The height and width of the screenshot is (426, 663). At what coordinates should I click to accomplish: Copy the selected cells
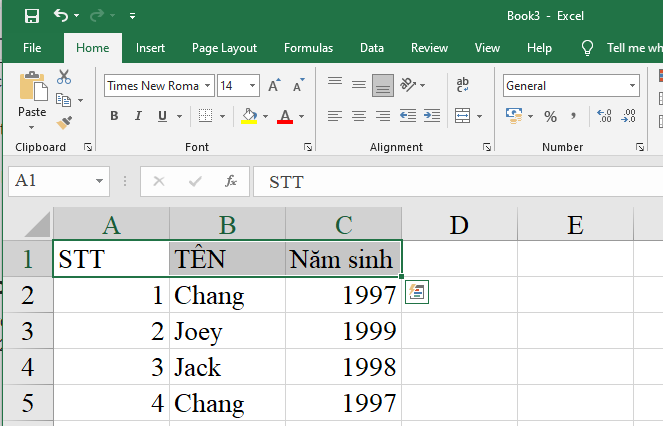[63, 100]
